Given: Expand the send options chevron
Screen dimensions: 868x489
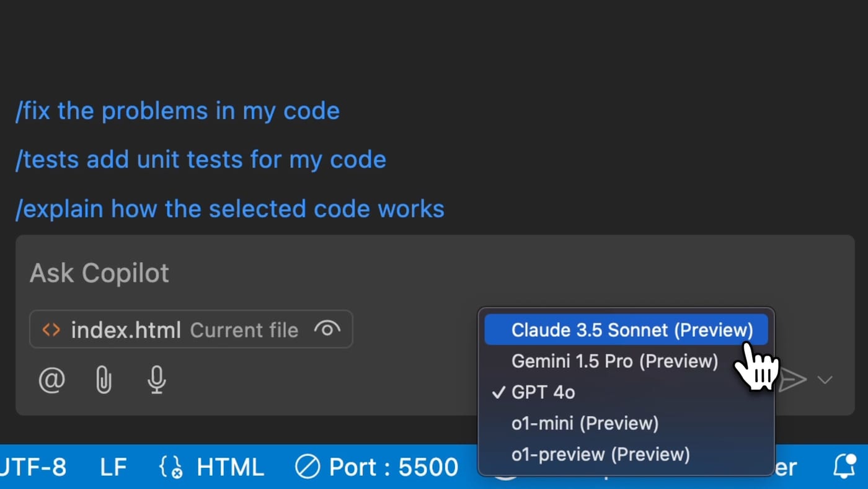Looking at the screenshot, I should point(825,380).
